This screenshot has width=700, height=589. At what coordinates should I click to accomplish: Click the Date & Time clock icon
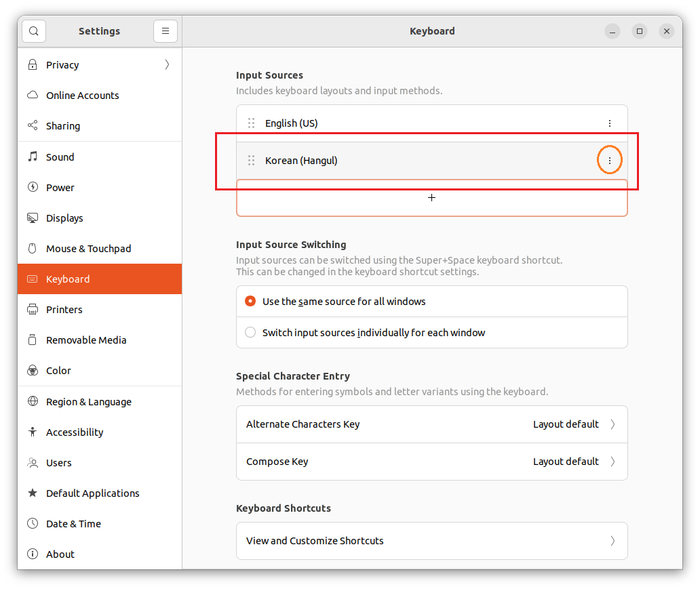(x=33, y=523)
